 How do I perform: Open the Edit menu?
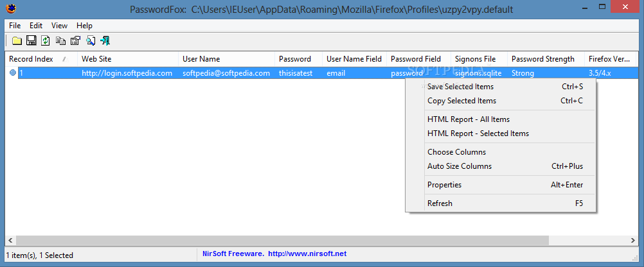[x=36, y=26]
